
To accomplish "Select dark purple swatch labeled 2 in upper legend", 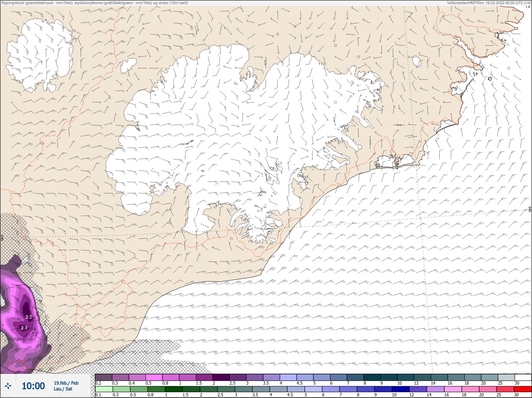I will pos(221,377).
